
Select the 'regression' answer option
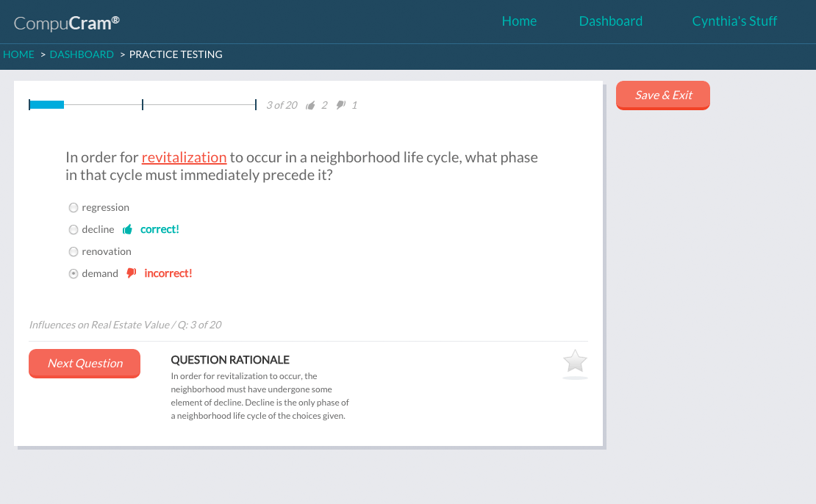(x=74, y=208)
